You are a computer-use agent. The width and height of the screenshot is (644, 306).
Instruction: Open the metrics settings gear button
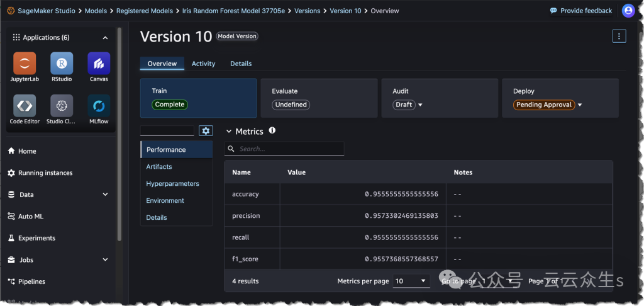coord(206,131)
